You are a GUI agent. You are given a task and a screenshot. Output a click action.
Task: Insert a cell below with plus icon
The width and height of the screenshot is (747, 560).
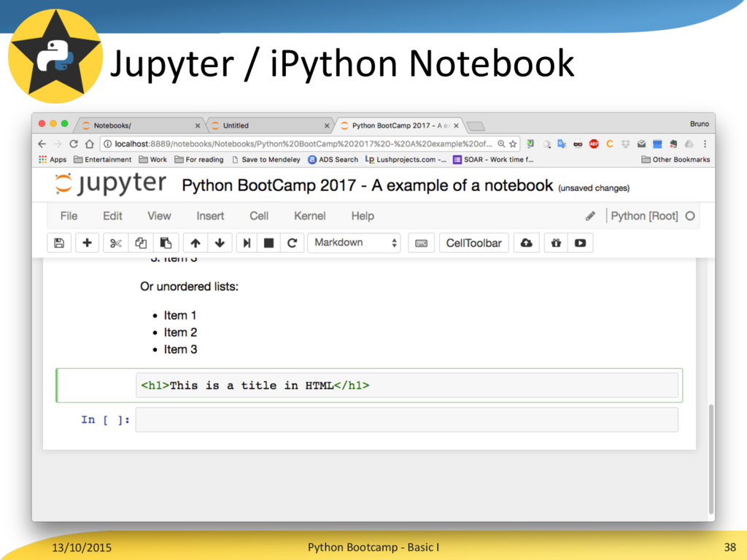(x=88, y=243)
